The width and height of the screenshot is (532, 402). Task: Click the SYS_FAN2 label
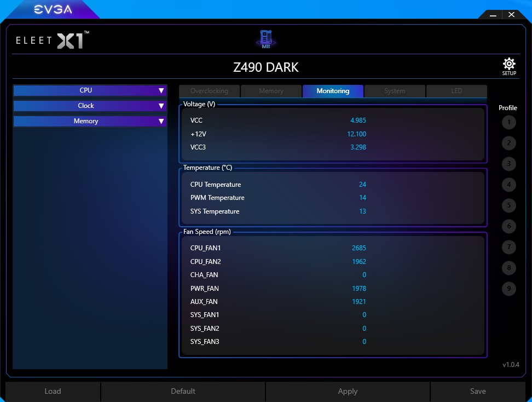[x=205, y=329]
